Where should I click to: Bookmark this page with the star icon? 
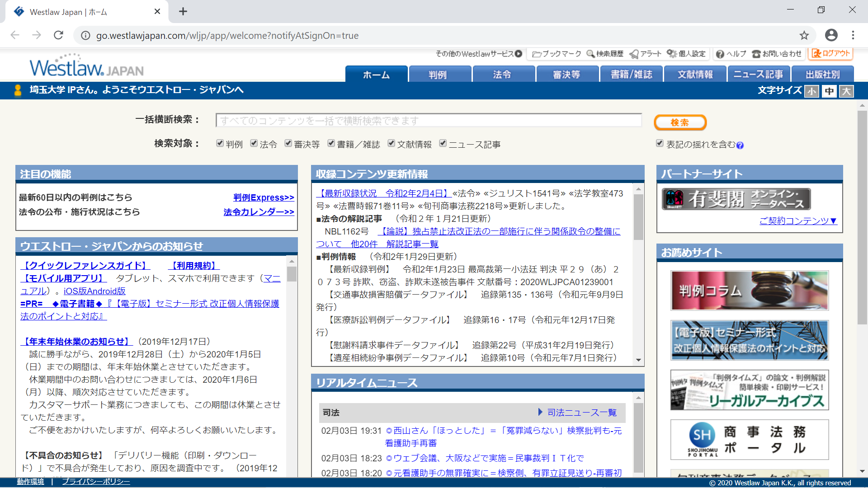[804, 35]
